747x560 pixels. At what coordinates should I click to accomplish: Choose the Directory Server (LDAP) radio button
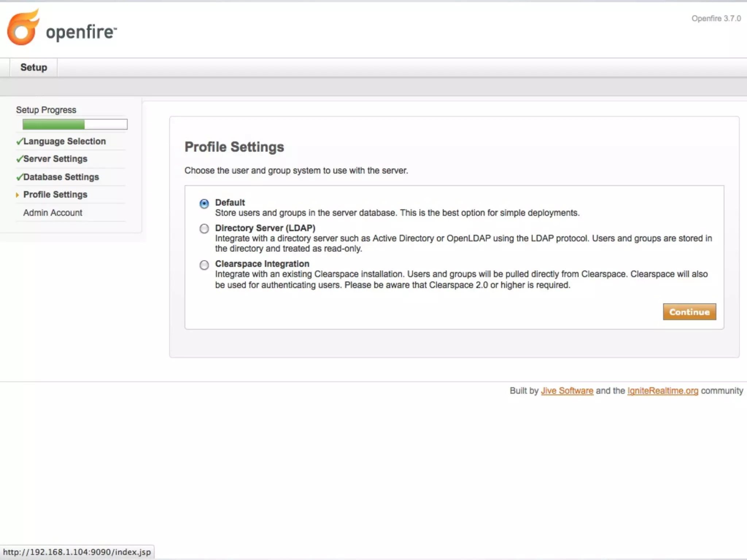coord(204,229)
